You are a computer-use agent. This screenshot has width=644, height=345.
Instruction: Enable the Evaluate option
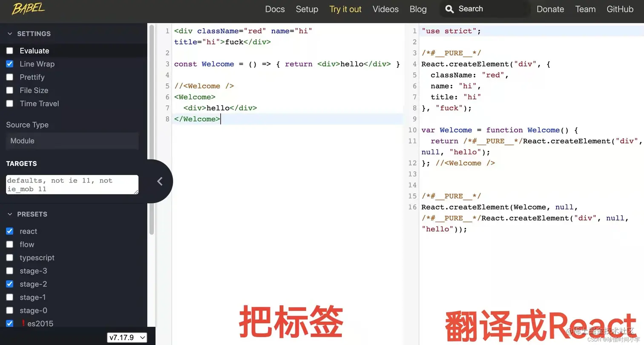click(9, 50)
